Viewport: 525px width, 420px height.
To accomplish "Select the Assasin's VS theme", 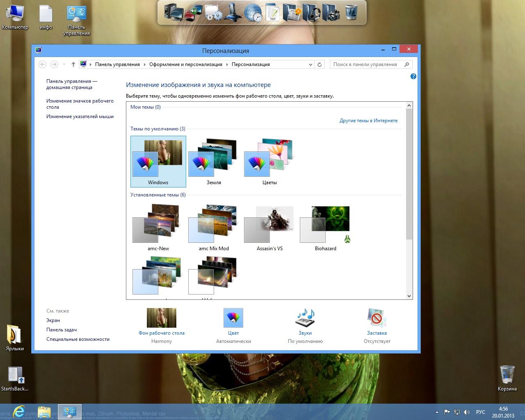I will [269, 225].
